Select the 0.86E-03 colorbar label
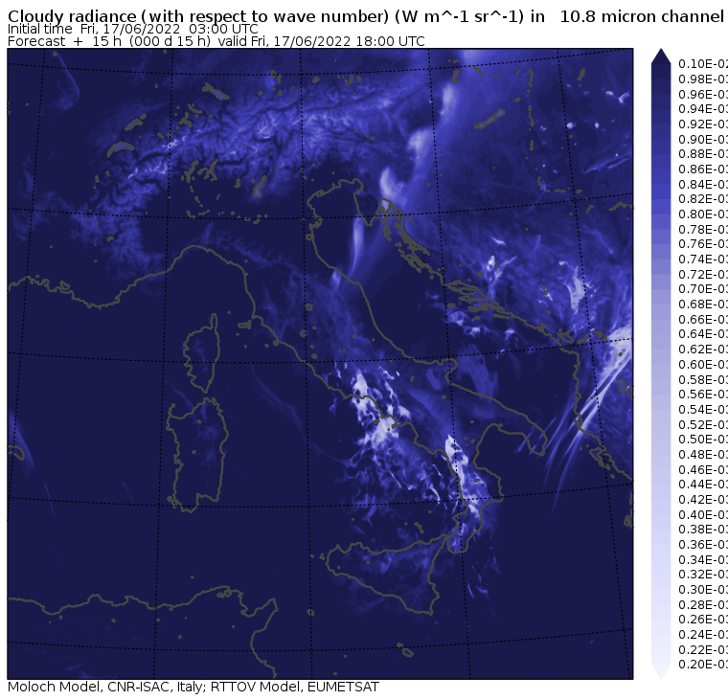 pos(703,169)
